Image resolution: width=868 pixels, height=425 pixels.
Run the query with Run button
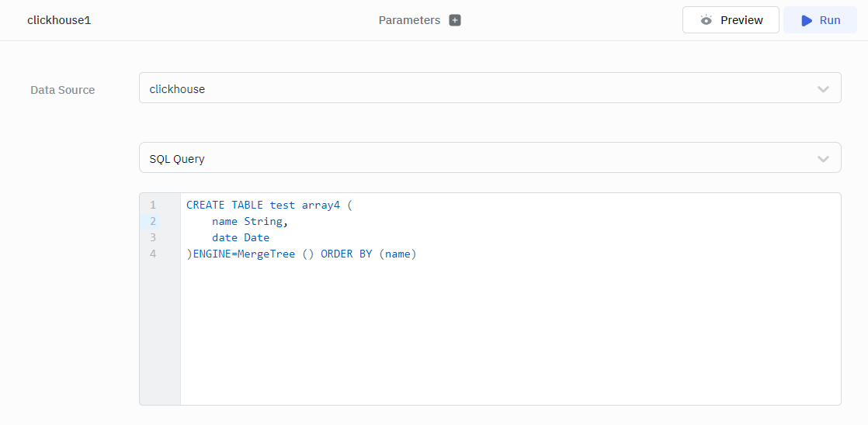(820, 20)
